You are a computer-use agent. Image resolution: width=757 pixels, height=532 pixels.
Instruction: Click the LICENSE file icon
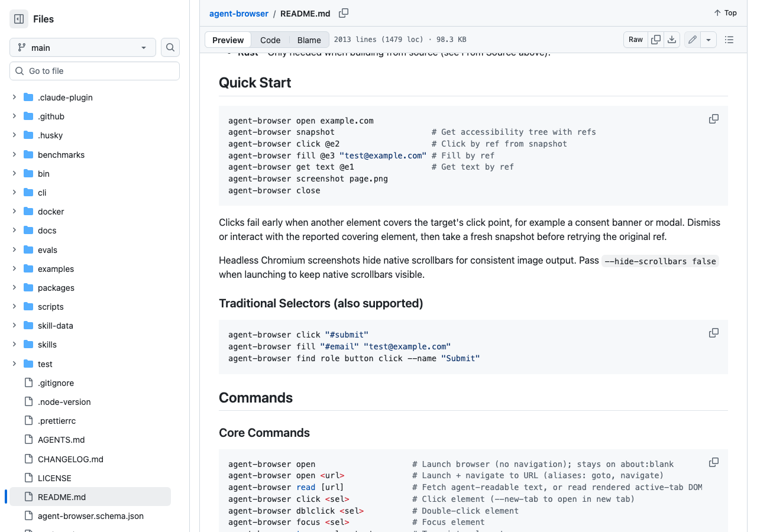click(x=28, y=478)
